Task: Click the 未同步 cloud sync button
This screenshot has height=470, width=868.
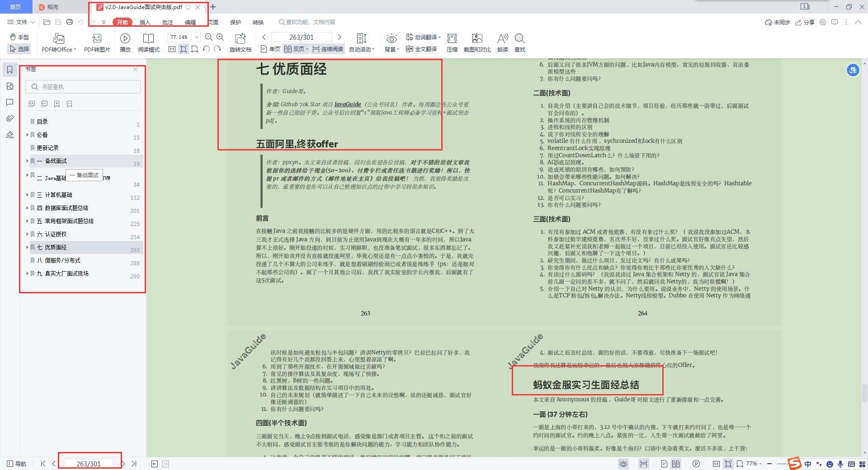Action: (x=777, y=22)
